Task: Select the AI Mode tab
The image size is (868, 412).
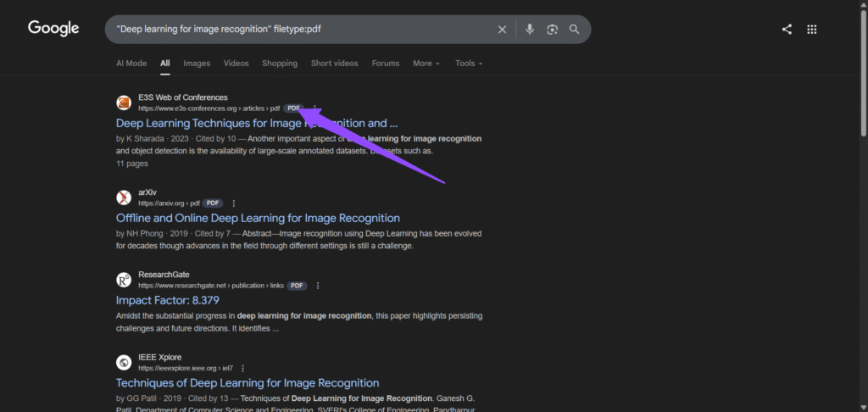Action: pos(131,64)
